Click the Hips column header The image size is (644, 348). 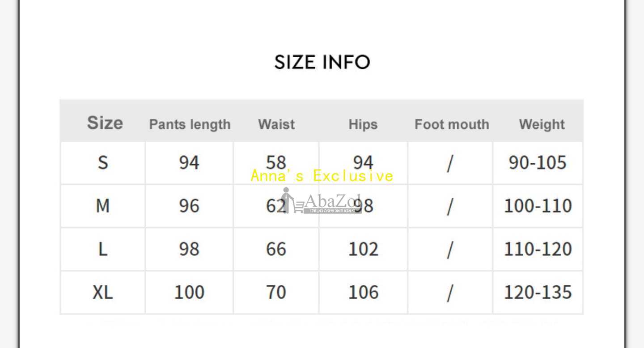(x=363, y=124)
